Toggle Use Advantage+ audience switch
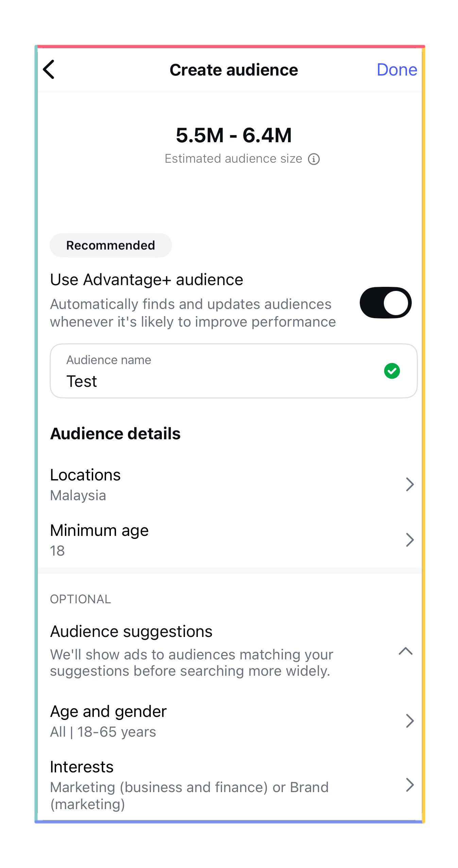The height and width of the screenshot is (868, 458). (385, 302)
